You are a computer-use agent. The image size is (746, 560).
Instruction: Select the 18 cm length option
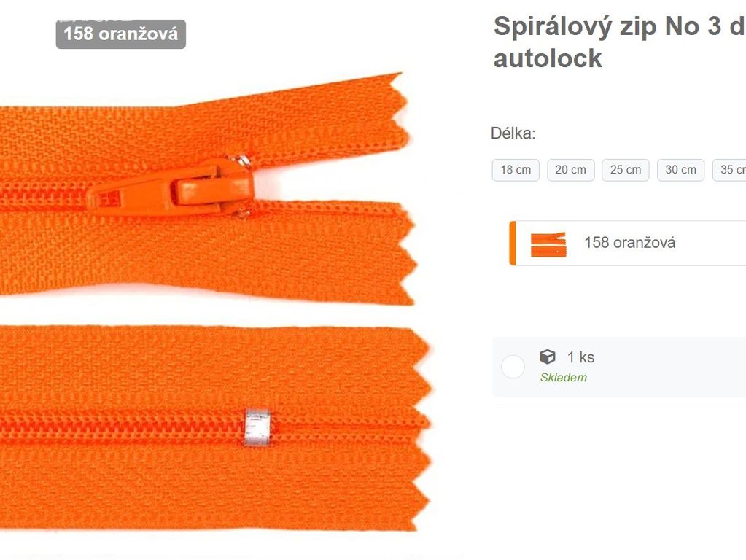pyautogui.click(x=516, y=170)
